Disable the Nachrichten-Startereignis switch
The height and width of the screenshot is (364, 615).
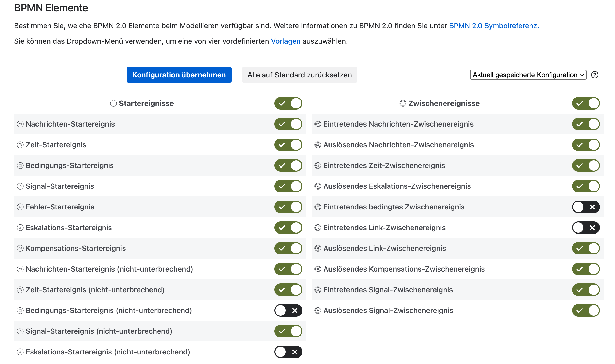point(288,124)
